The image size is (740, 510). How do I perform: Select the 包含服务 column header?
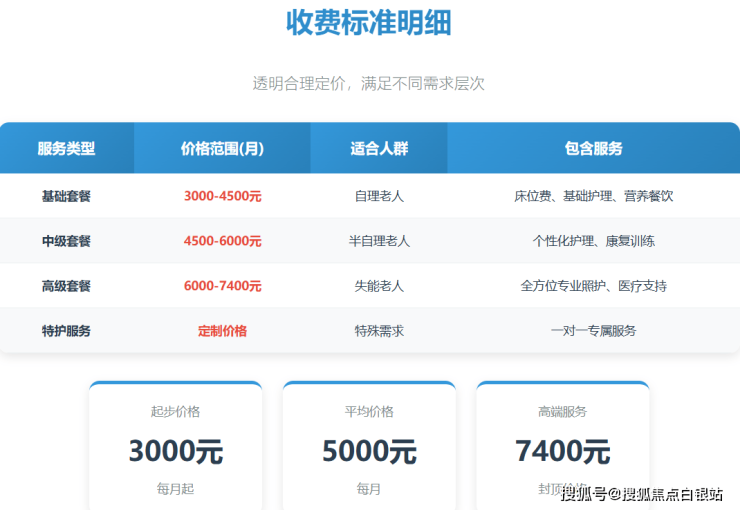pos(593,148)
